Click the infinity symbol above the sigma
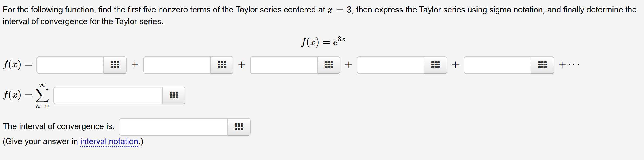 42,85
